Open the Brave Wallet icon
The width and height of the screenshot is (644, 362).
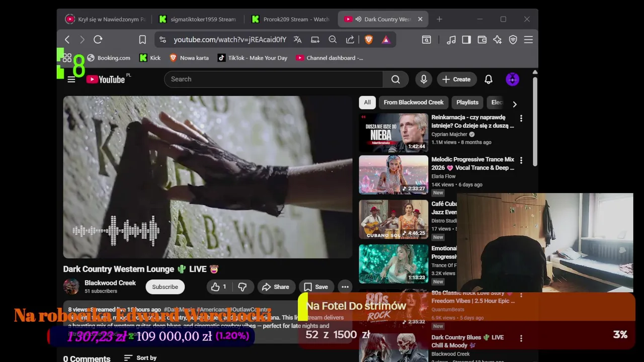coord(482,40)
